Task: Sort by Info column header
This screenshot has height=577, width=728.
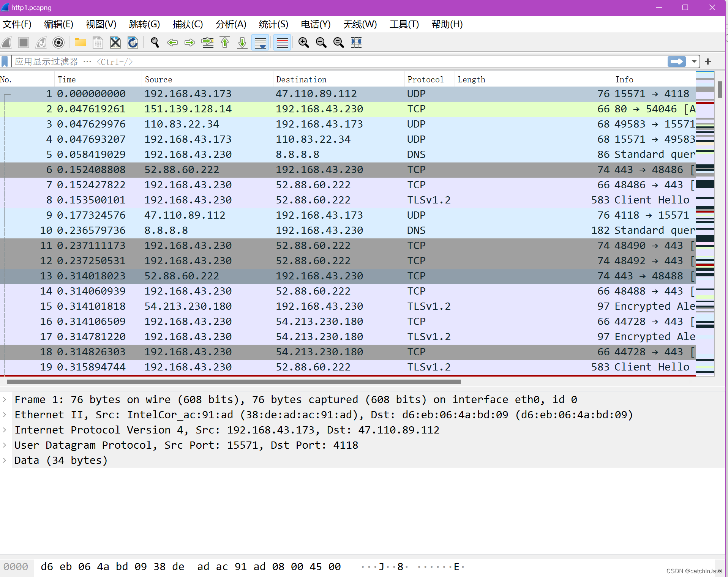Action: pos(654,79)
